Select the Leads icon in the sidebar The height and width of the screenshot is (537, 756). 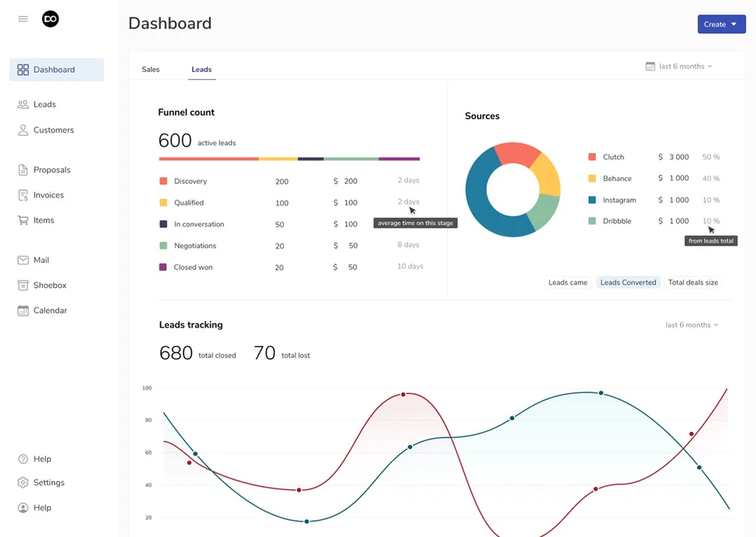tap(23, 104)
